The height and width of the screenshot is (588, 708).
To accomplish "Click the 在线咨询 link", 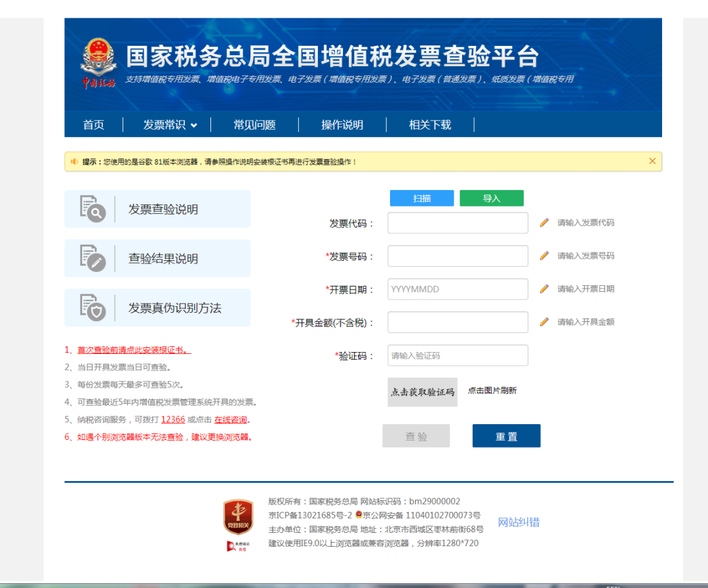I will (x=230, y=420).
